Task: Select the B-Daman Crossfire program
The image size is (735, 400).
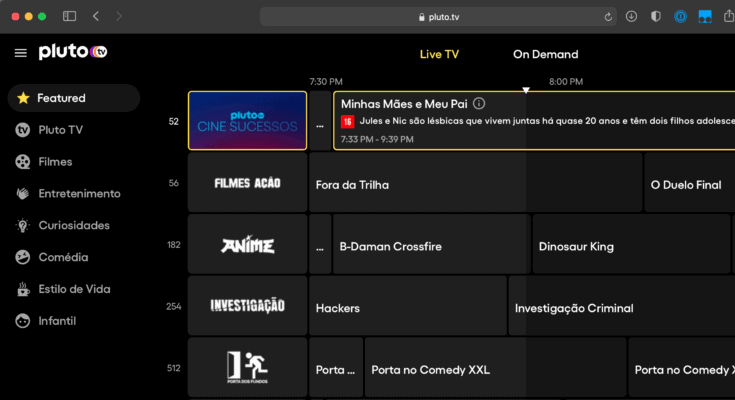Action: [x=431, y=244]
